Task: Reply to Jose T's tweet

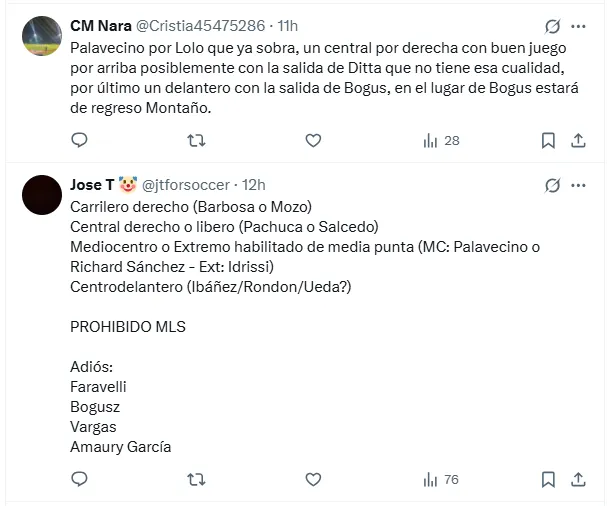Action: point(80,480)
